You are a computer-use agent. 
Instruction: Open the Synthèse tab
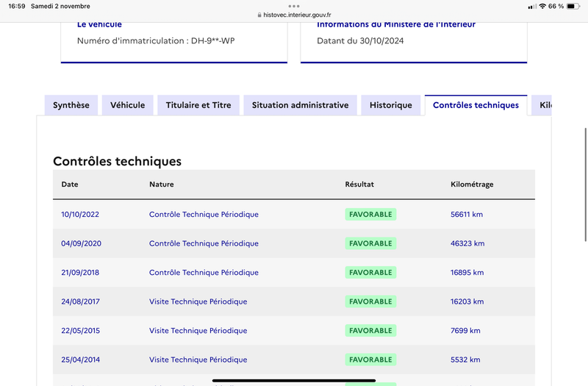click(71, 105)
